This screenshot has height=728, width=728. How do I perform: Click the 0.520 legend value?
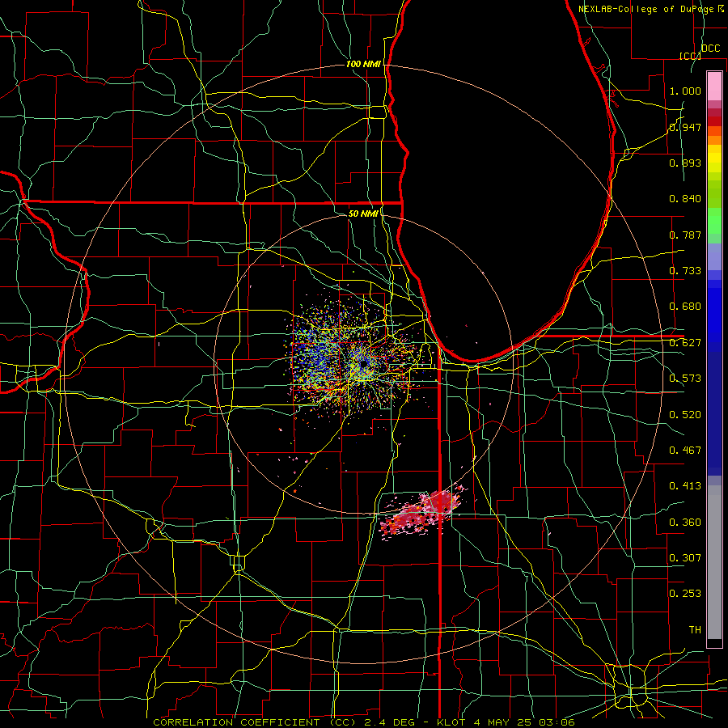[685, 415]
